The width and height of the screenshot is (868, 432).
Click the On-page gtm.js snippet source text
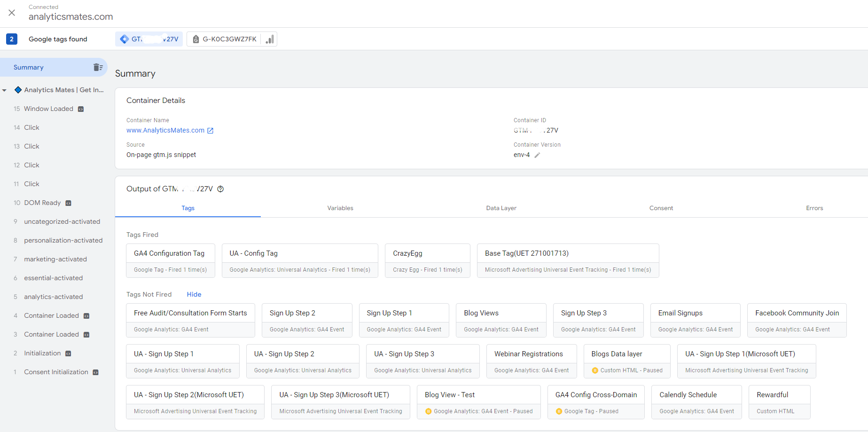tap(161, 155)
